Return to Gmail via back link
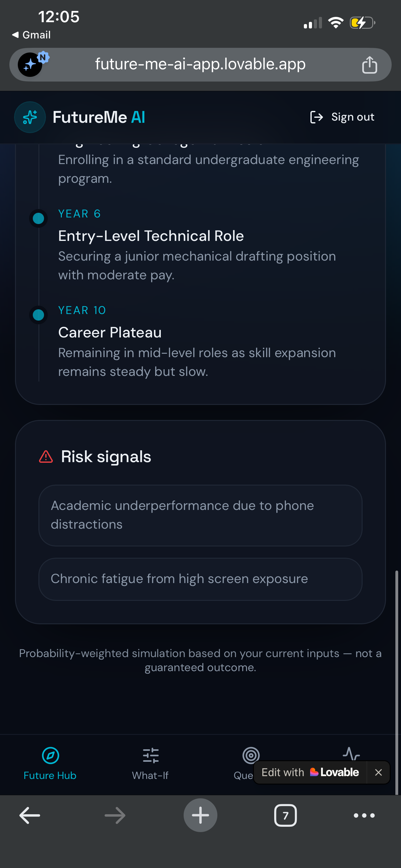 click(31, 35)
